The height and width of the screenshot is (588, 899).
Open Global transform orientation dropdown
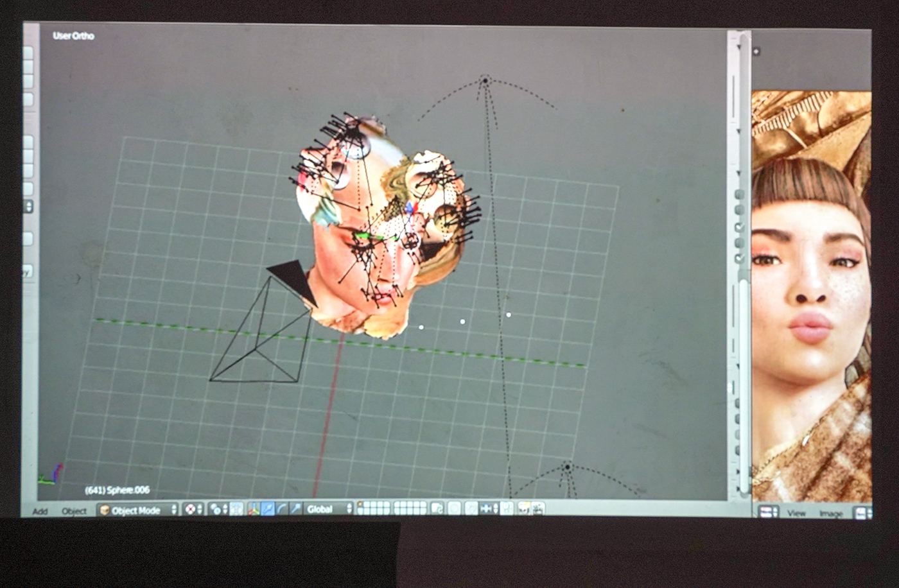(x=328, y=509)
